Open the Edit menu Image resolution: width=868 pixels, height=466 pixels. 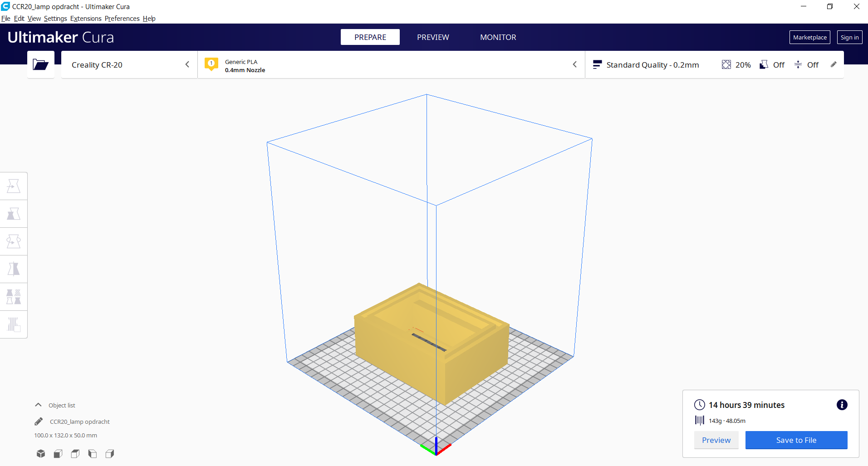click(x=19, y=19)
